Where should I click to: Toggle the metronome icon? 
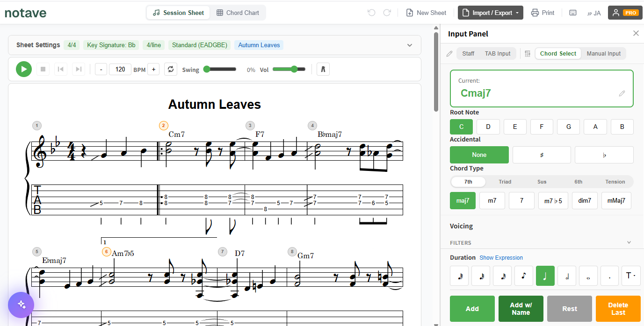[x=323, y=69]
